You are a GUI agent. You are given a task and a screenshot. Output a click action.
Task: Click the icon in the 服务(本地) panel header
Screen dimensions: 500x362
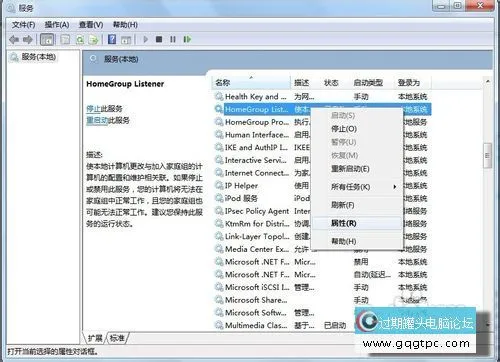click(94, 59)
